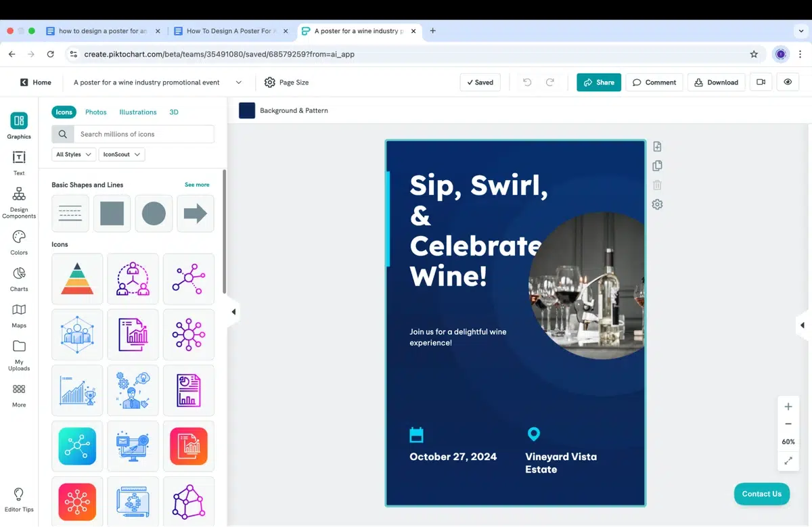812x527 pixels.
Task: Add a new page with the page icon
Action: pyautogui.click(x=657, y=145)
